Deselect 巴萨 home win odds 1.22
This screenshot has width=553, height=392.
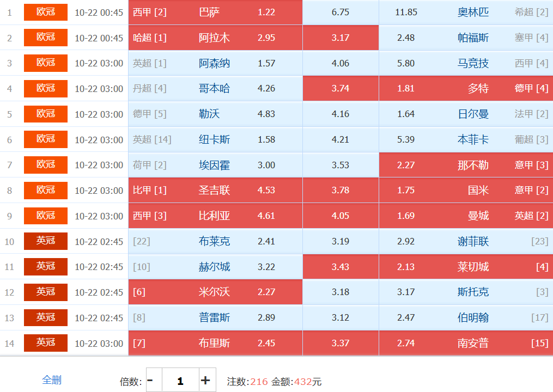215,12
